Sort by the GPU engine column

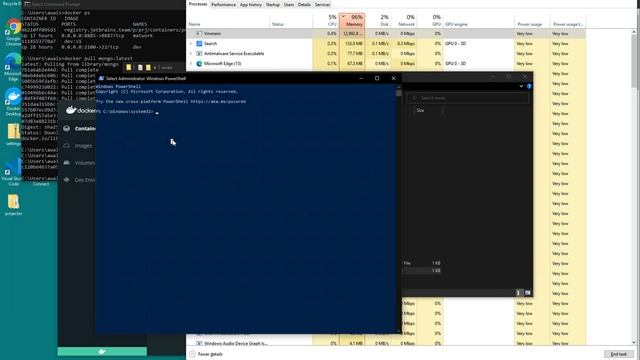[479, 20]
